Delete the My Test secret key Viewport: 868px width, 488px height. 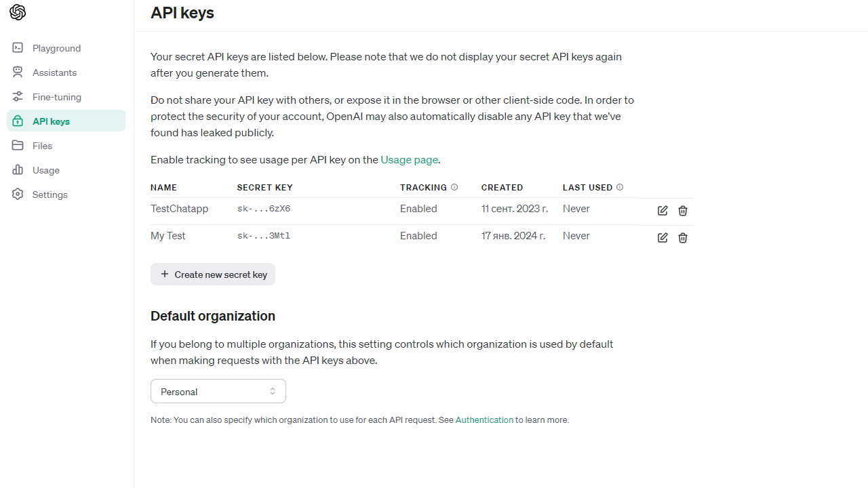point(683,238)
